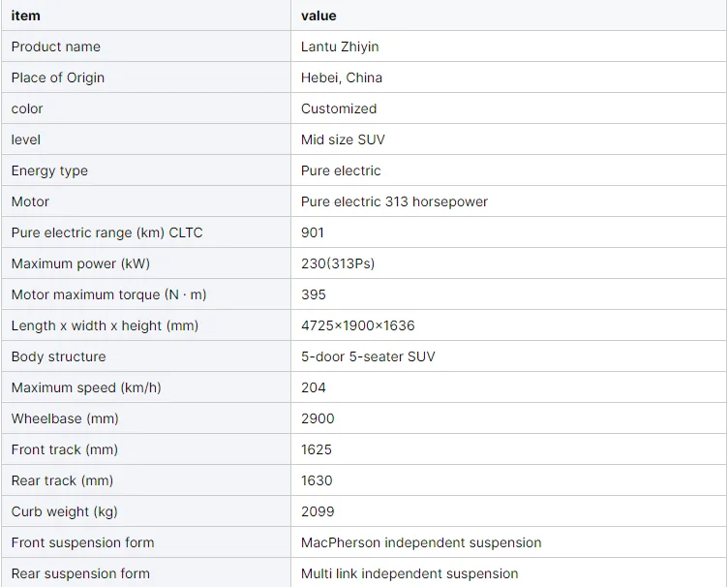
Task: Click the CLTC range value 901
Action: click(313, 232)
